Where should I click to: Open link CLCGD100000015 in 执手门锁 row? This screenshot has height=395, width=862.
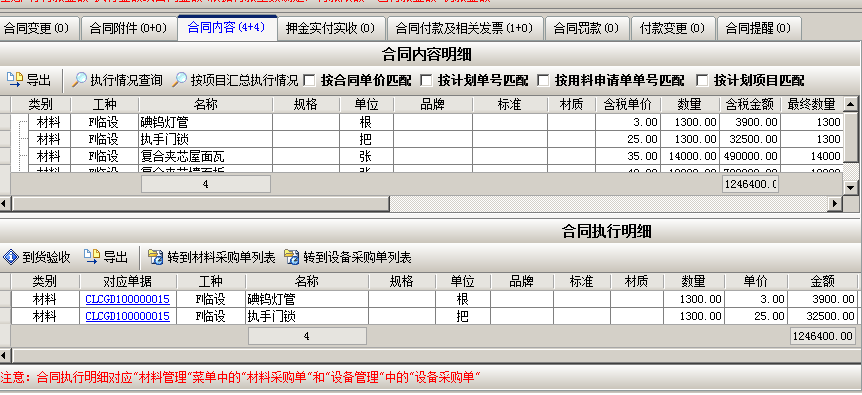[x=128, y=316]
